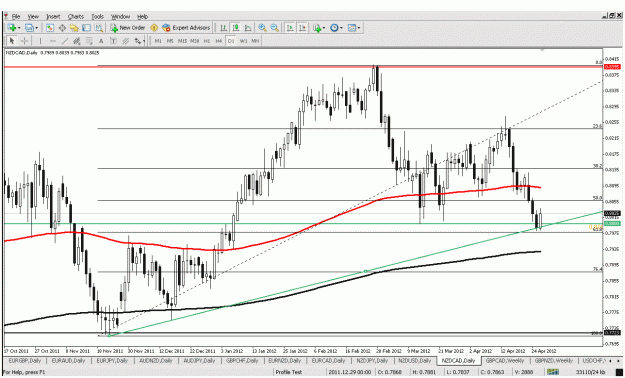625x378 pixels.
Task: Switch chart to bar chart
Action: coord(224,28)
